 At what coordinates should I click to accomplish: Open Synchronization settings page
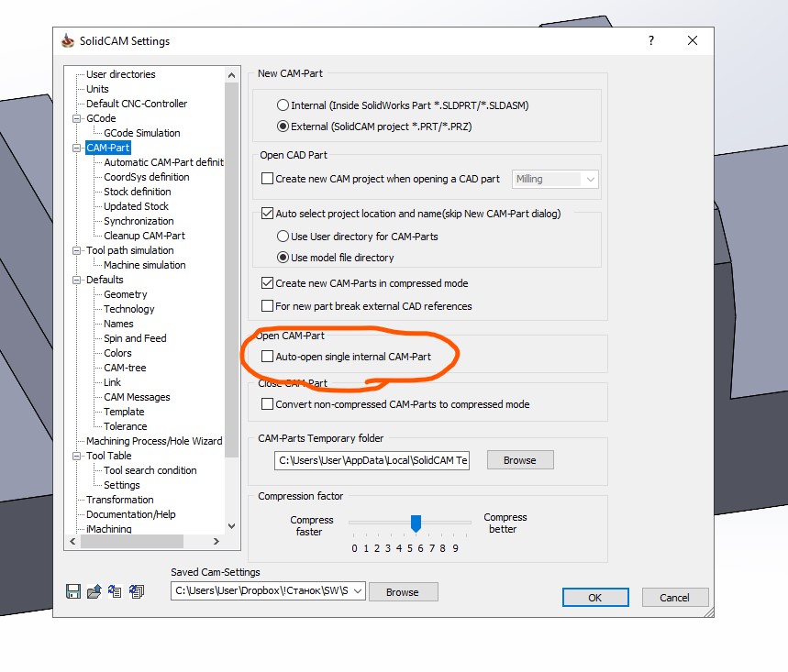[x=139, y=221]
